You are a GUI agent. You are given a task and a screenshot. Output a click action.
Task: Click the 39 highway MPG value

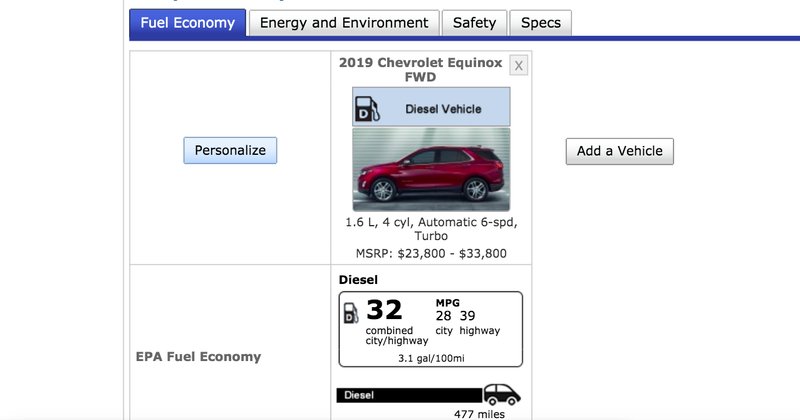click(x=467, y=316)
